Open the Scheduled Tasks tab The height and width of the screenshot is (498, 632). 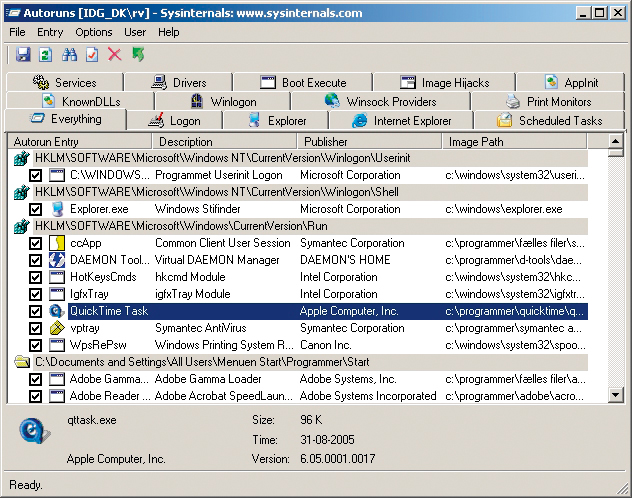[x=549, y=120]
